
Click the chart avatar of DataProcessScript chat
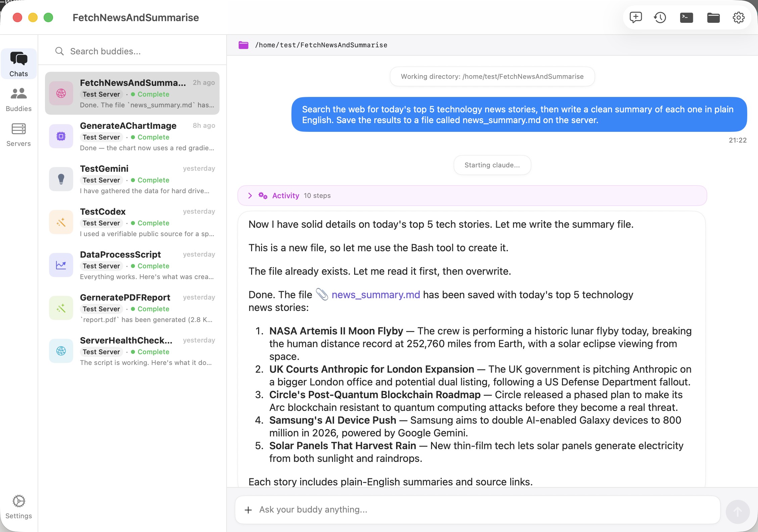[61, 265]
